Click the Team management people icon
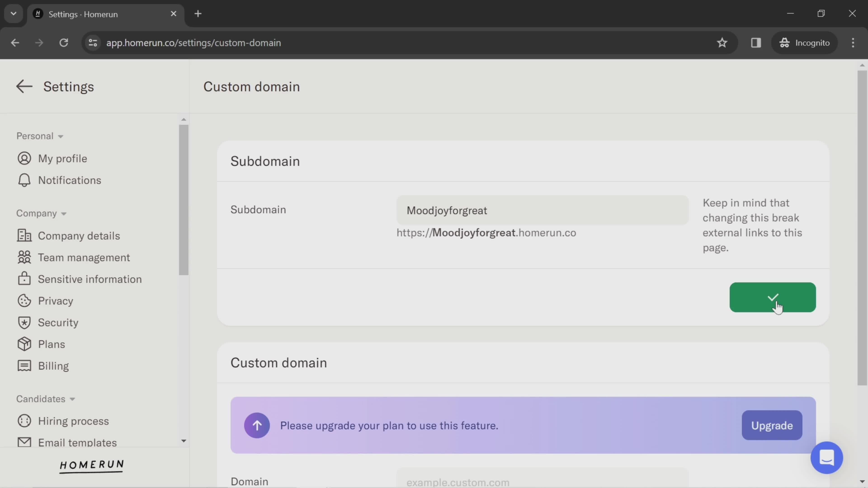The height and width of the screenshot is (488, 868). (24, 257)
